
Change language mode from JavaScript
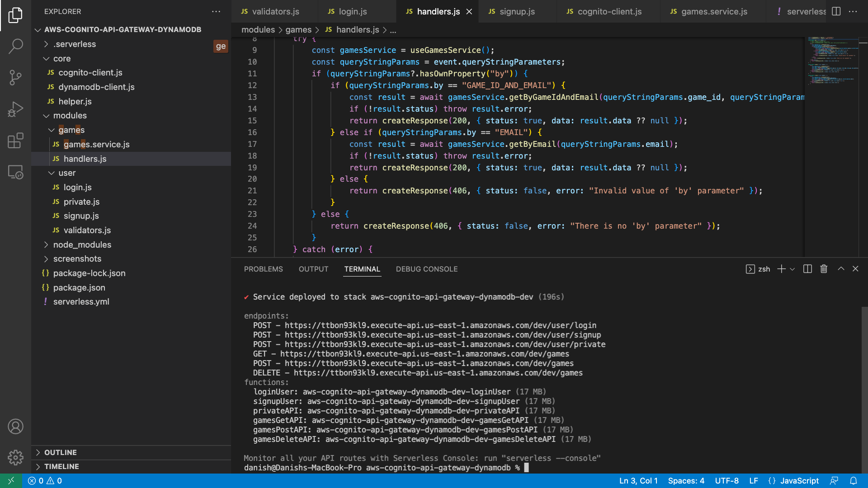799,481
